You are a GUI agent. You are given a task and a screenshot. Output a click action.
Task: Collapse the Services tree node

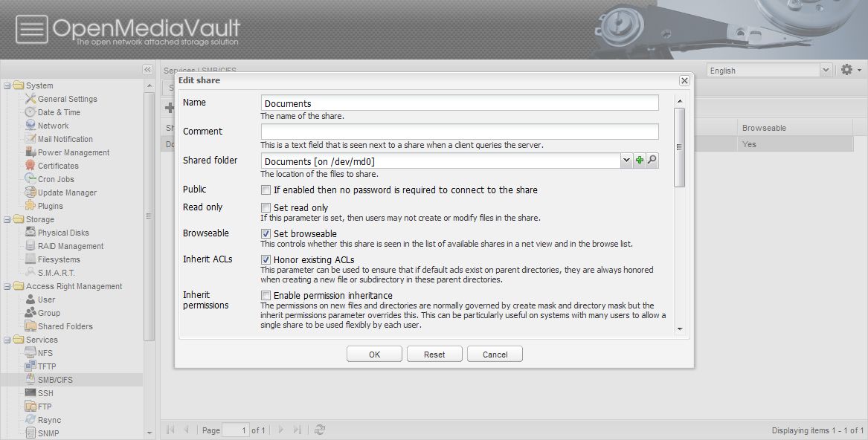tap(7, 340)
